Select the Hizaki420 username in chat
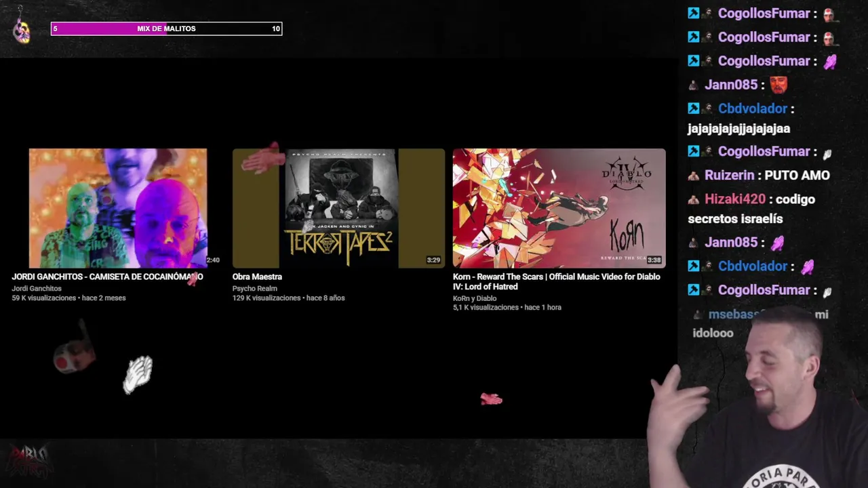This screenshot has height=488, width=868. point(734,199)
